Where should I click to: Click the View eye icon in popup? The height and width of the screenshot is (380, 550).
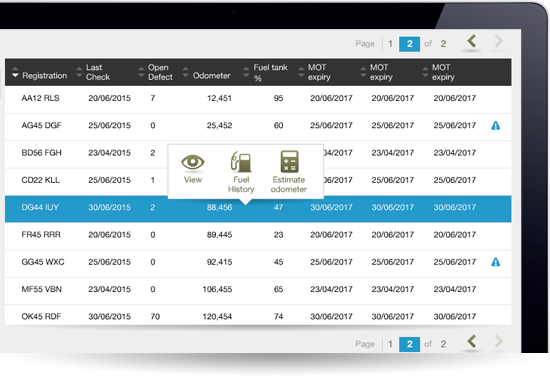(193, 162)
